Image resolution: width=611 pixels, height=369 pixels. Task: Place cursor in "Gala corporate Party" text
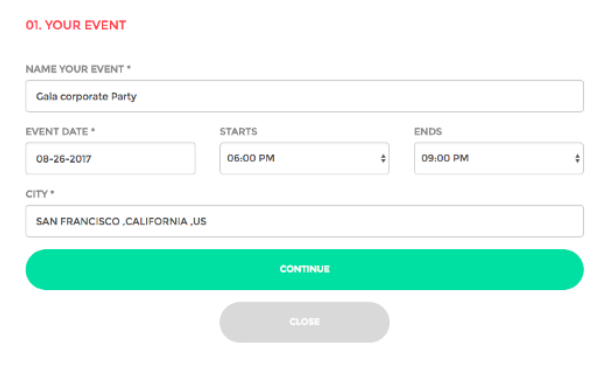coord(86,96)
